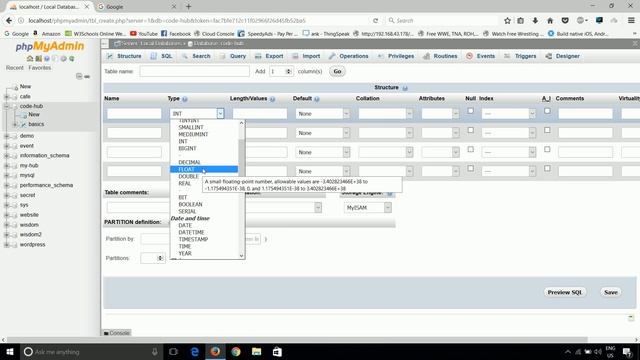The image size is (640, 360).
Task: Click the Save button
Action: pyautogui.click(x=611, y=292)
